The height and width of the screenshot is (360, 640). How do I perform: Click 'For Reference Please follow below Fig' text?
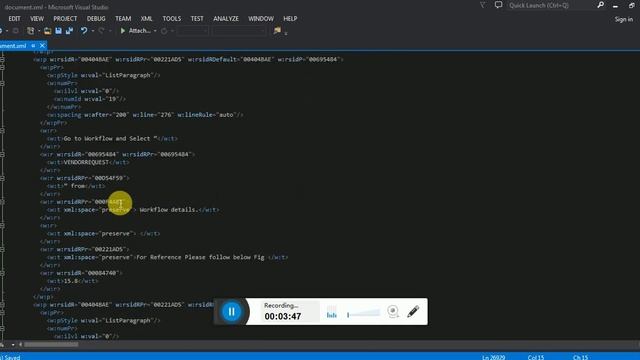click(x=200, y=258)
